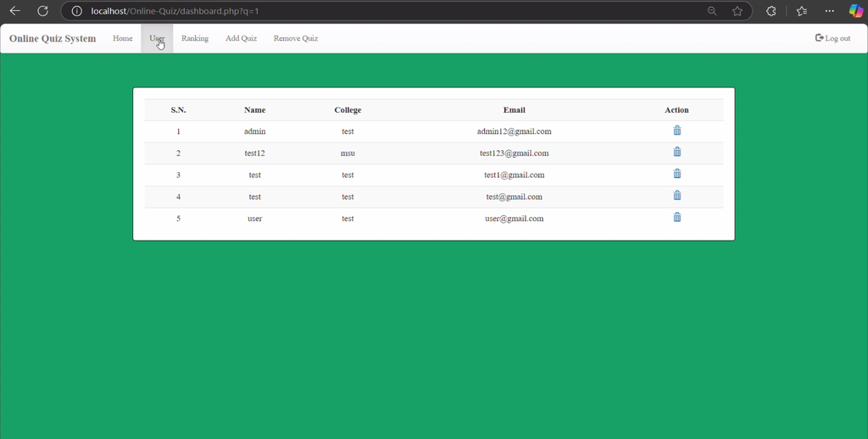The image size is (868, 439).
Task: Click the test@gmail.com email cell
Action: [515, 197]
